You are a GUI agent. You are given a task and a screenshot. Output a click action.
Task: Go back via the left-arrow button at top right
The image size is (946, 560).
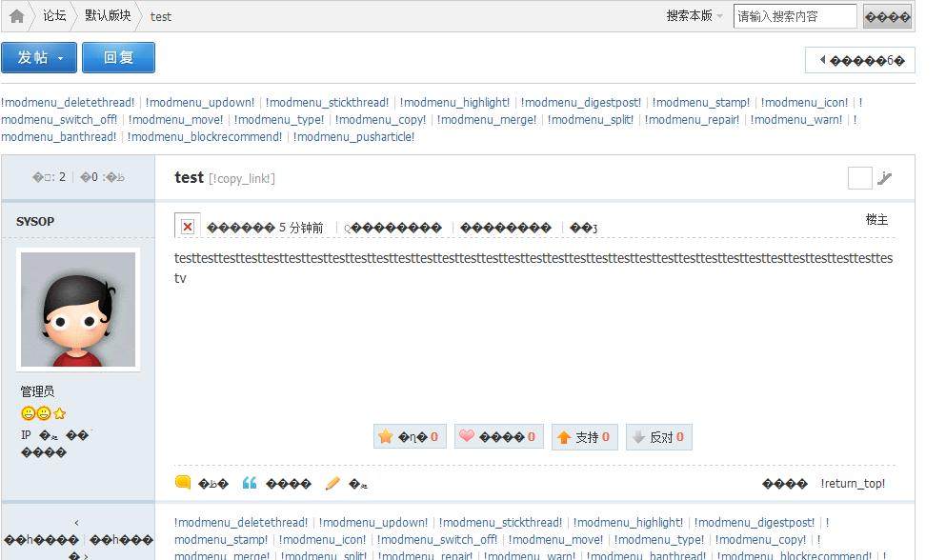(859, 60)
